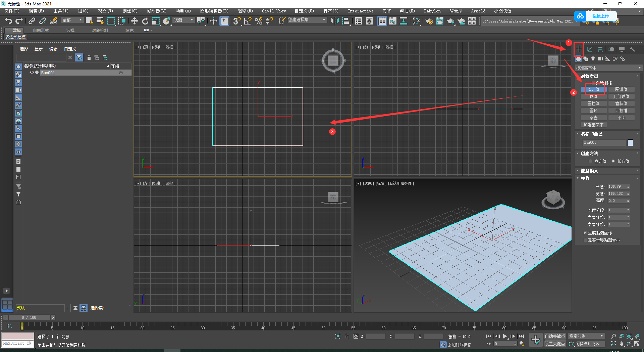Choose the Rectangular Selection Region tool
The height and width of the screenshot is (352, 644).
pyautogui.click(x=111, y=21)
